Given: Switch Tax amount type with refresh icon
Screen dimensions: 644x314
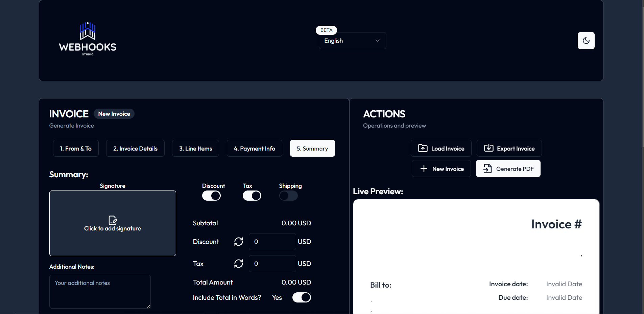Looking at the screenshot, I should point(239,264).
